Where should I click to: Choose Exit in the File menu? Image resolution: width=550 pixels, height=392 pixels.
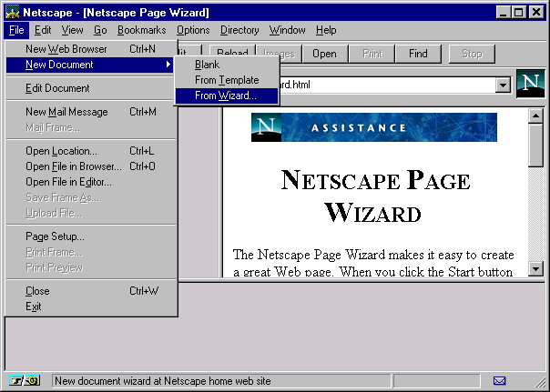(x=91, y=307)
